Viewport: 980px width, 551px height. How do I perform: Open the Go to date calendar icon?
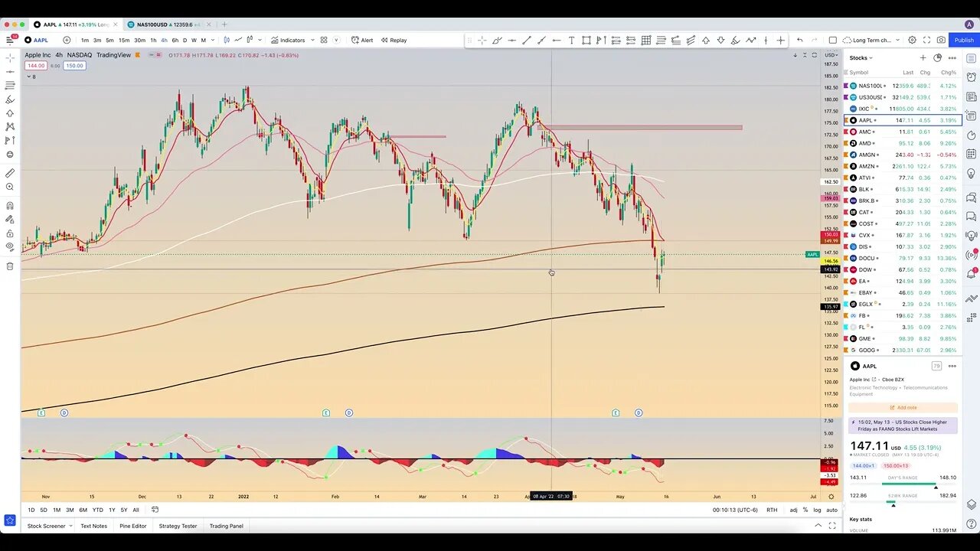point(155,510)
